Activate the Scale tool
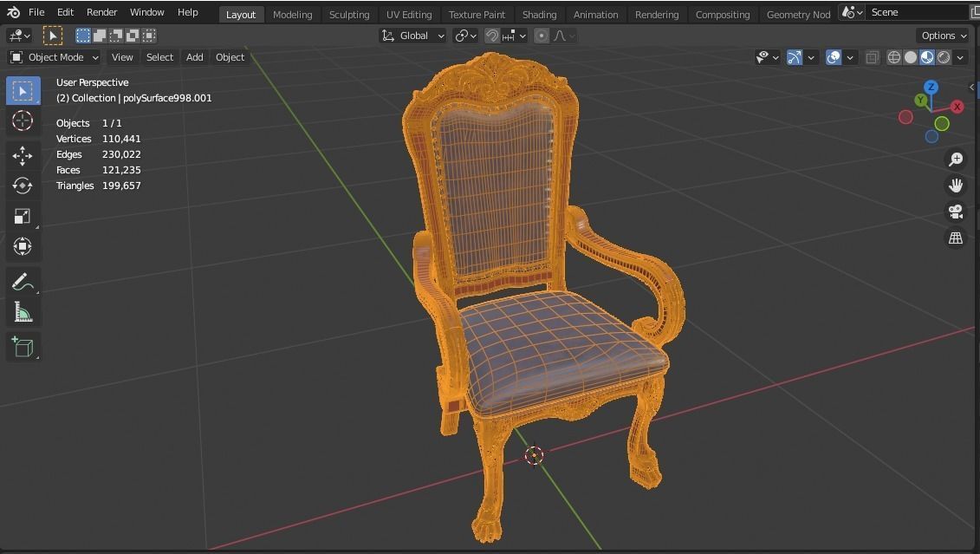 pos(23,217)
